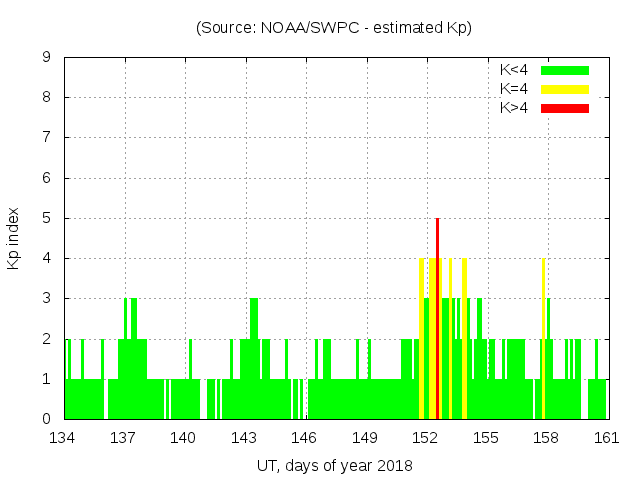The image size is (640, 480).
Task: Click the x-axis tick label 134
Action: click(63, 438)
